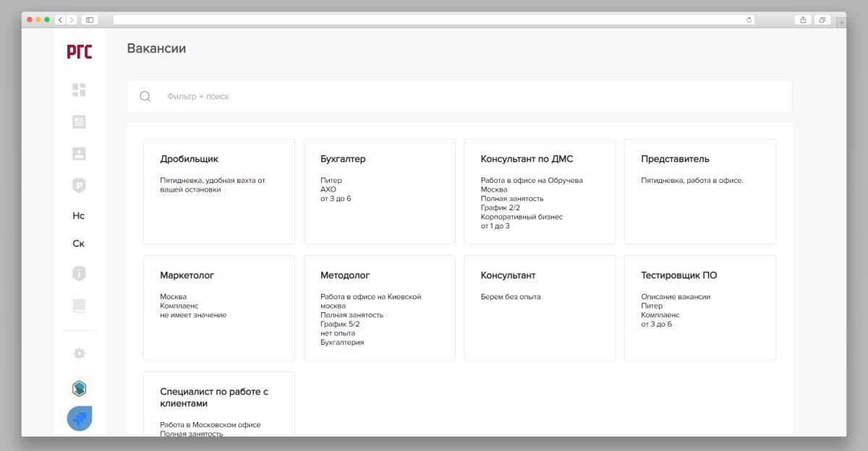
Task: Open the dashboard tiles icon in sidebar
Action: coord(79,90)
